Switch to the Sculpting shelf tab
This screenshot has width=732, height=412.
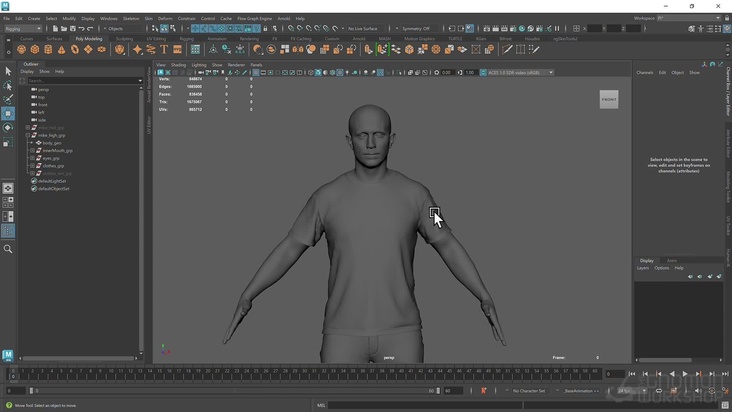coord(124,39)
